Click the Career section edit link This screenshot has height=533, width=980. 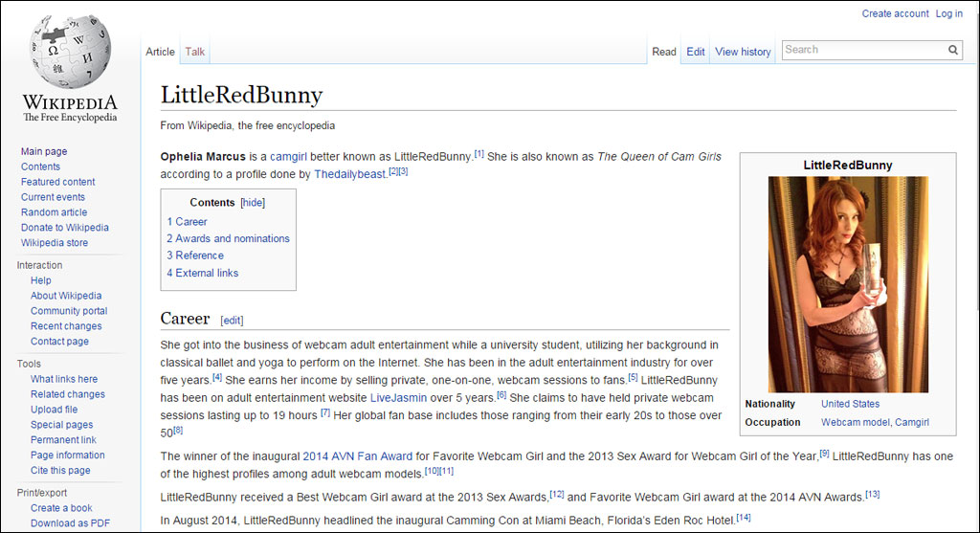232,321
